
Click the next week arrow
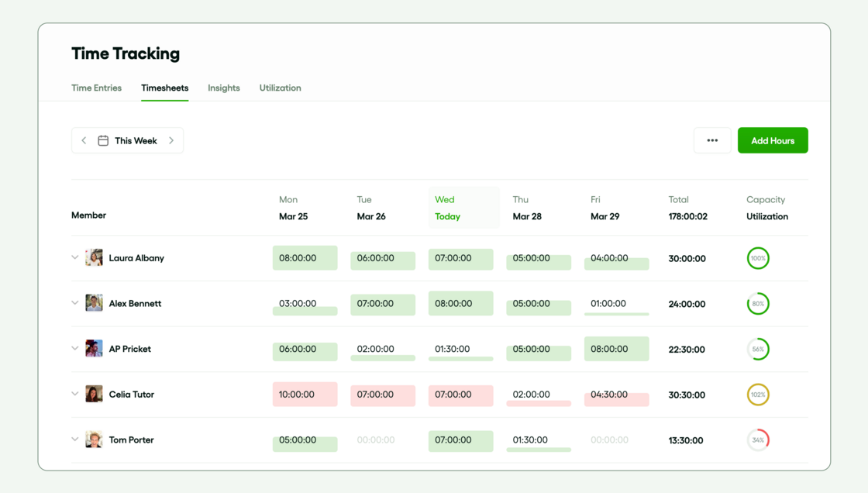(x=171, y=140)
